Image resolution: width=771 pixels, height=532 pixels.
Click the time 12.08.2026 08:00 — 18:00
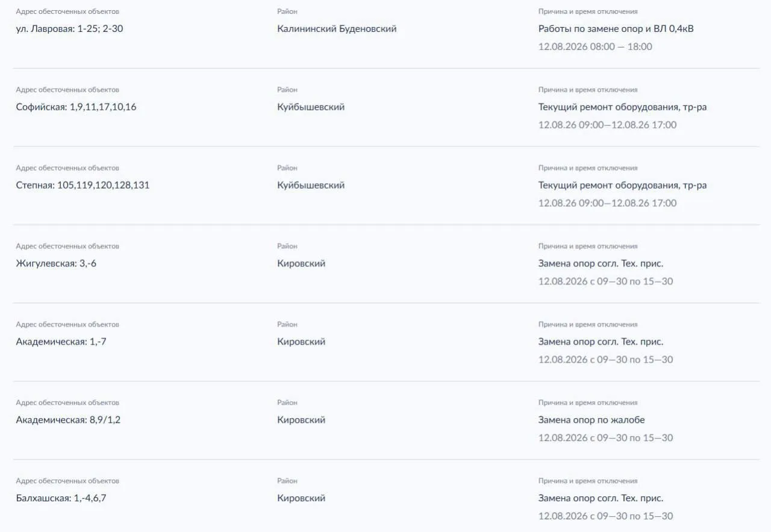pos(595,46)
